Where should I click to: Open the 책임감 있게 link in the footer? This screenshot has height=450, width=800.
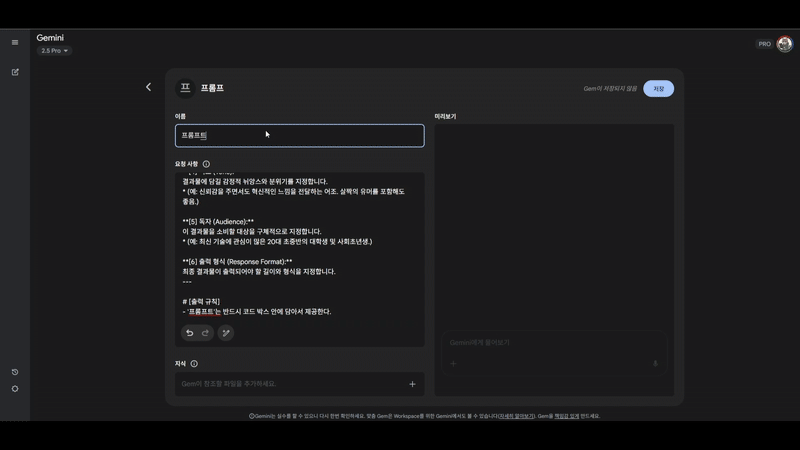[567, 416]
